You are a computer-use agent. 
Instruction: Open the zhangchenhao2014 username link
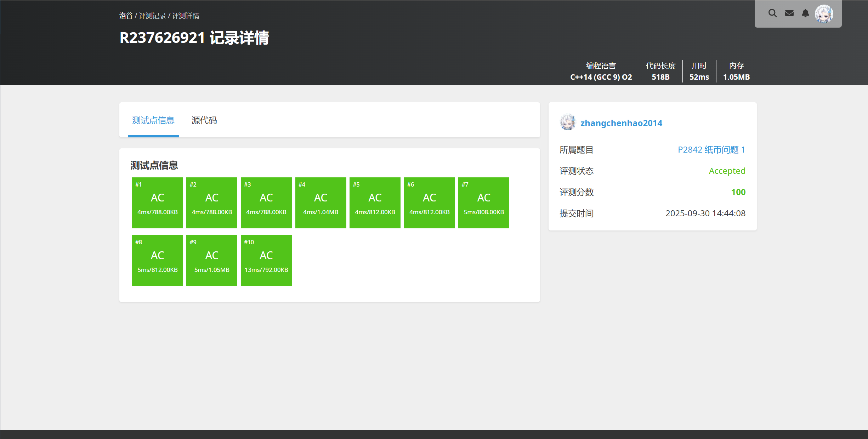coord(621,123)
